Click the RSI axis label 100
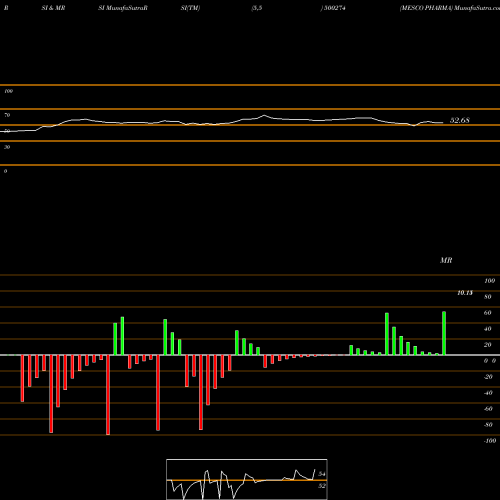The width and height of the screenshot is (500, 500). tap(9, 91)
